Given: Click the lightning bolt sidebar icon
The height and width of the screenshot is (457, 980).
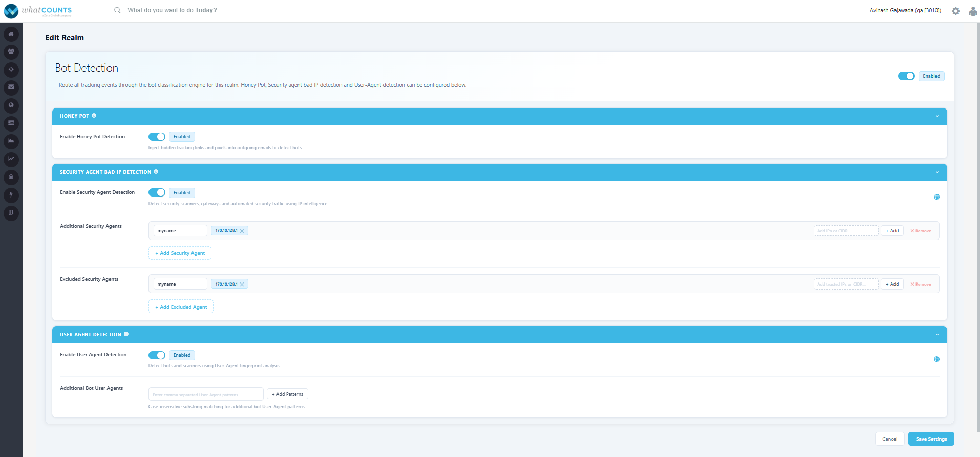Looking at the screenshot, I should [11, 195].
